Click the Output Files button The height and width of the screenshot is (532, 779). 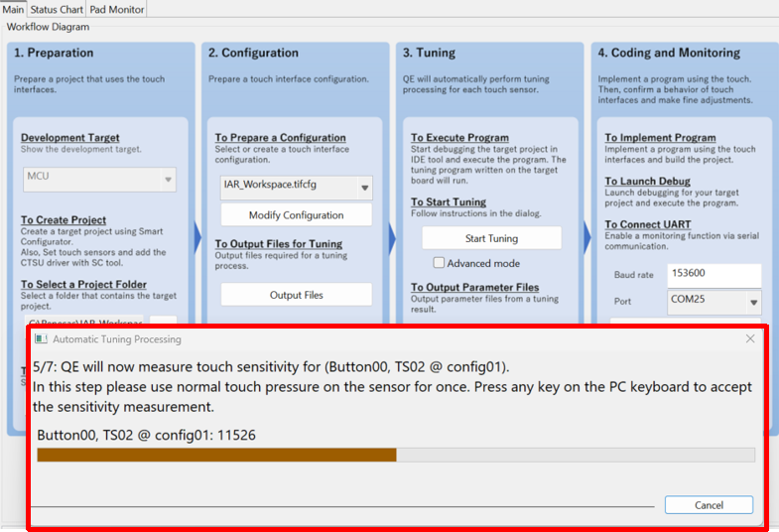(296, 295)
